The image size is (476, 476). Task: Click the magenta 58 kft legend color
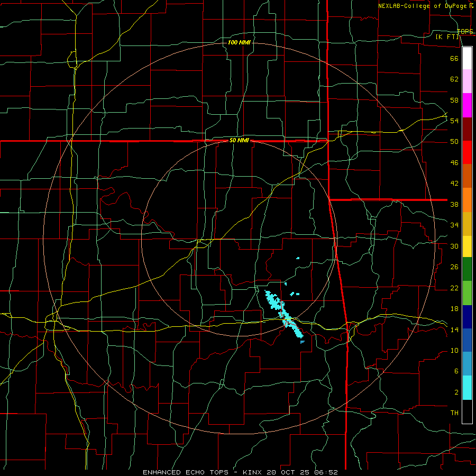click(467, 105)
